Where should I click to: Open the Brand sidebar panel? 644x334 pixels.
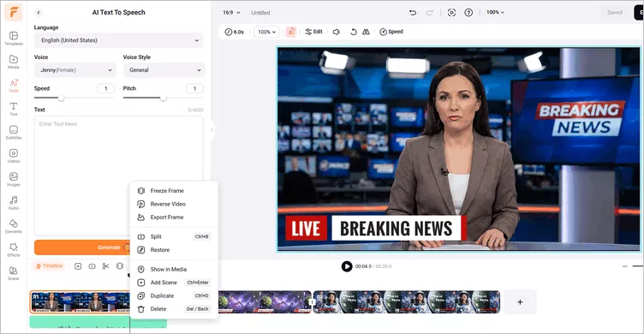pyautogui.click(x=14, y=273)
